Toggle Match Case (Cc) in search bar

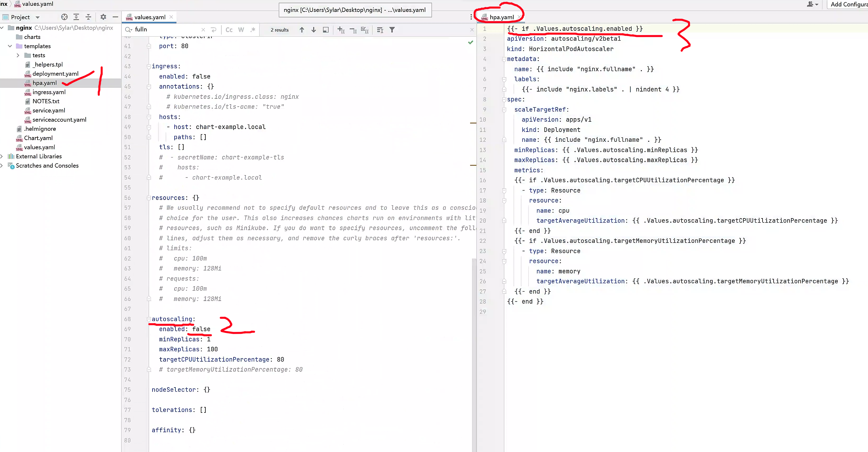(229, 30)
